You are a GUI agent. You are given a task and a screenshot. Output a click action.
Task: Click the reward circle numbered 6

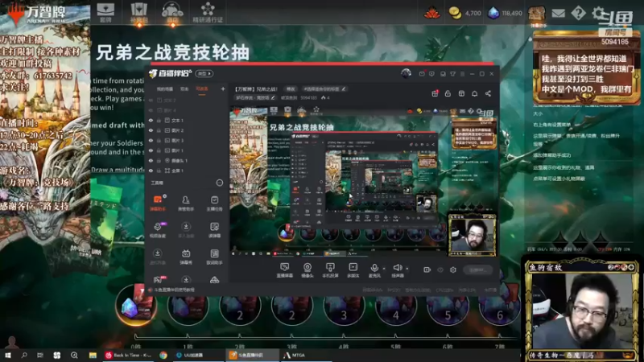[499, 307]
